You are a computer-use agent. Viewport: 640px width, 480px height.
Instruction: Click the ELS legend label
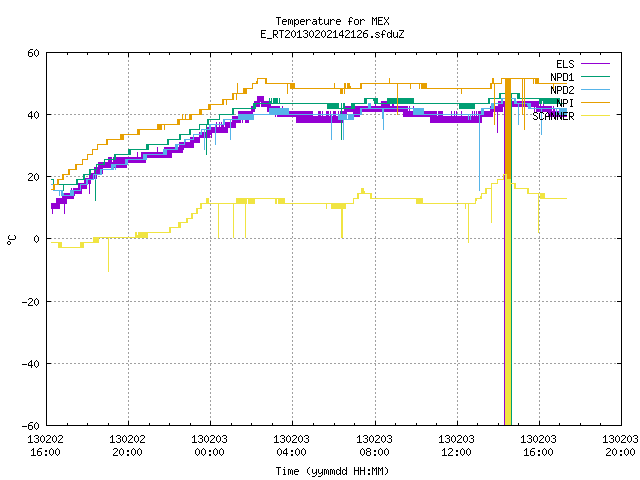[565, 64]
